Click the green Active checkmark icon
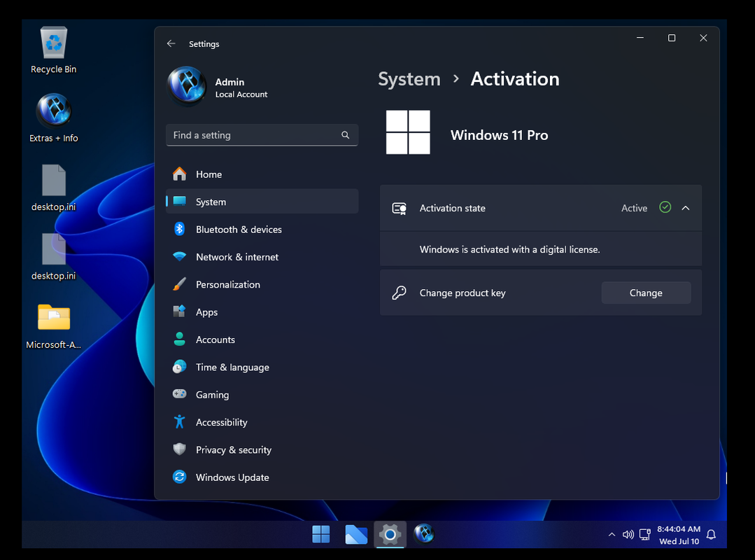The image size is (755, 560). (x=665, y=207)
